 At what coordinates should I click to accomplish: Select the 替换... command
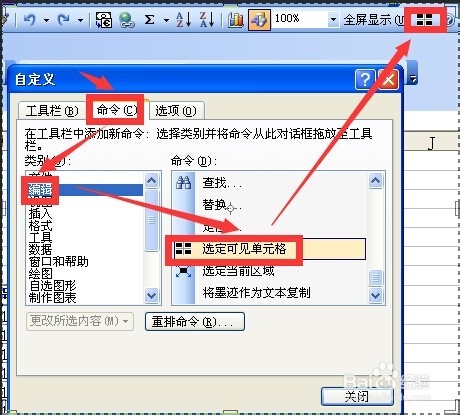(222, 205)
